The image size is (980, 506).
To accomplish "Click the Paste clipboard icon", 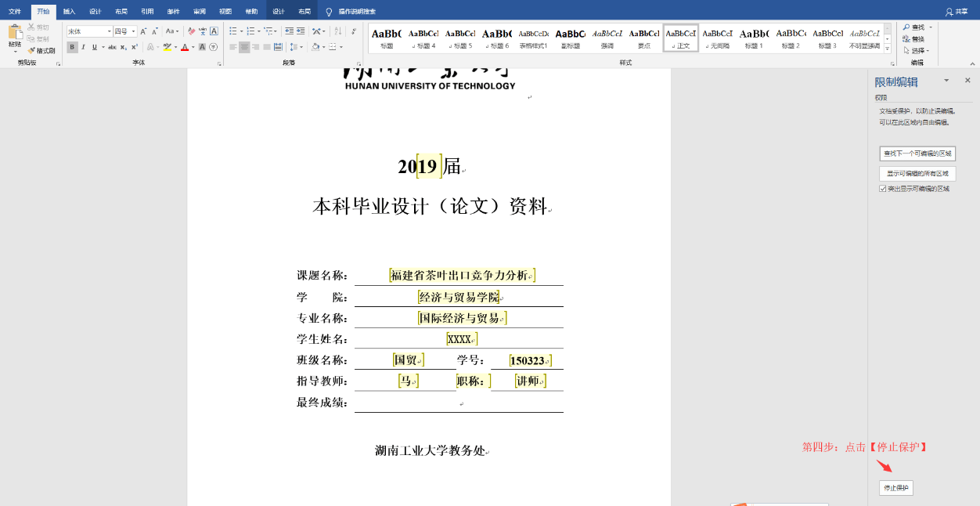I will click(x=15, y=33).
